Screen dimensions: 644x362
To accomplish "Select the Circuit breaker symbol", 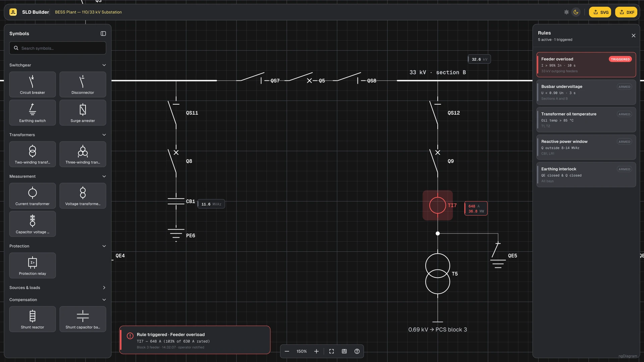I will coord(33,84).
